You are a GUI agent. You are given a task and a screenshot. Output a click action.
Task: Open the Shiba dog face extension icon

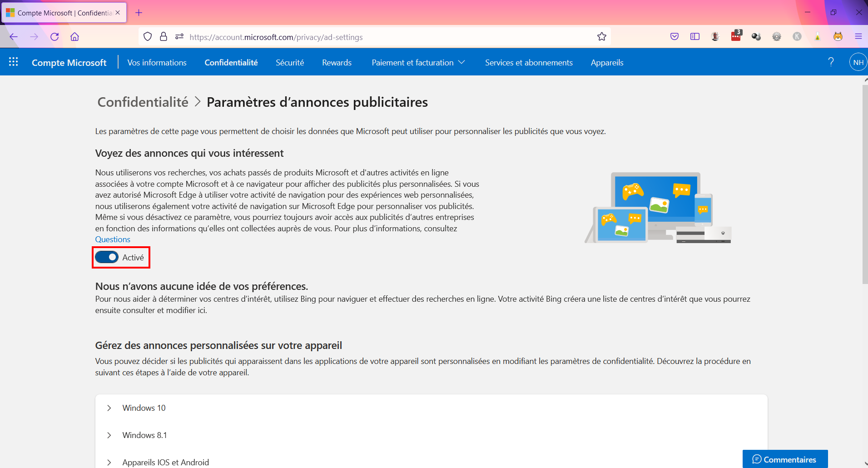click(838, 37)
